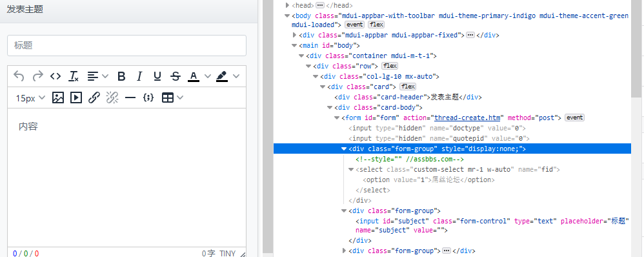Click the insert link icon
644x257 pixels.
tap(94, 98)
